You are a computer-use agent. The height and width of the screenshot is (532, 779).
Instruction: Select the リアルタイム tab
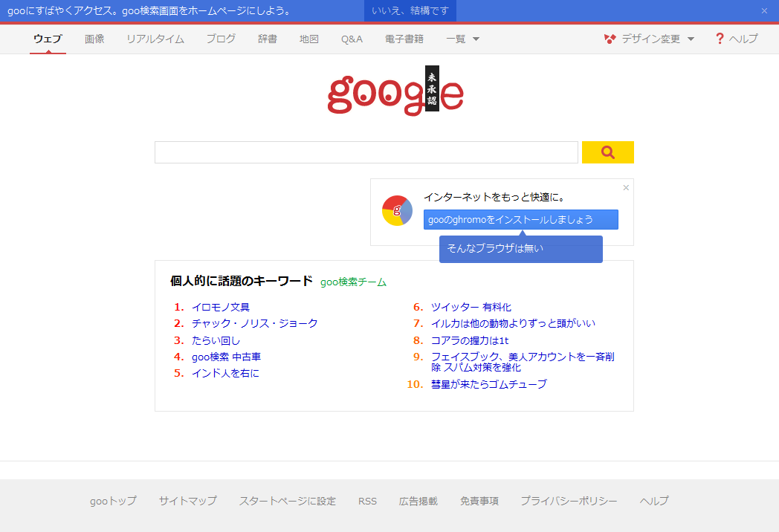pyautogui.click(x=155, y=39)
